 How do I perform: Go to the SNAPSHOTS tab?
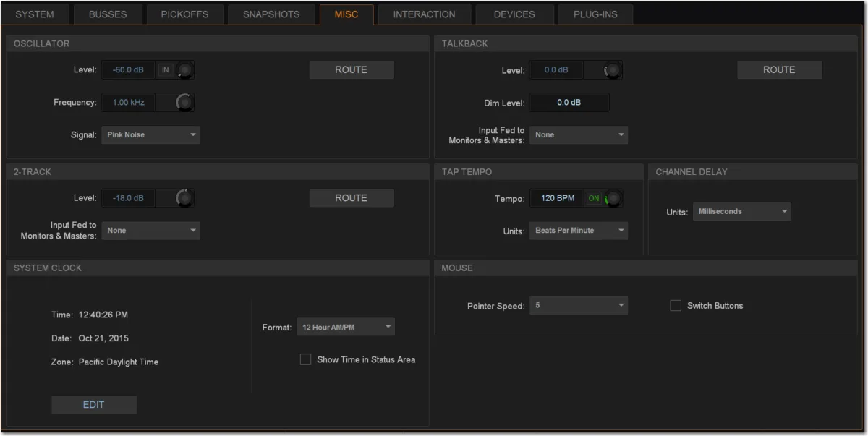click(x=271, y=14)
